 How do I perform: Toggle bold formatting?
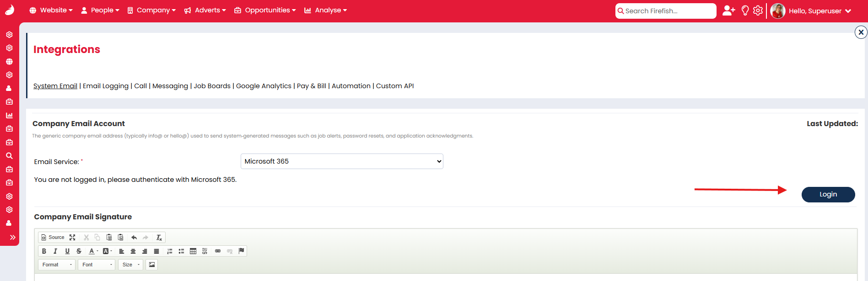tap(44, 251)
